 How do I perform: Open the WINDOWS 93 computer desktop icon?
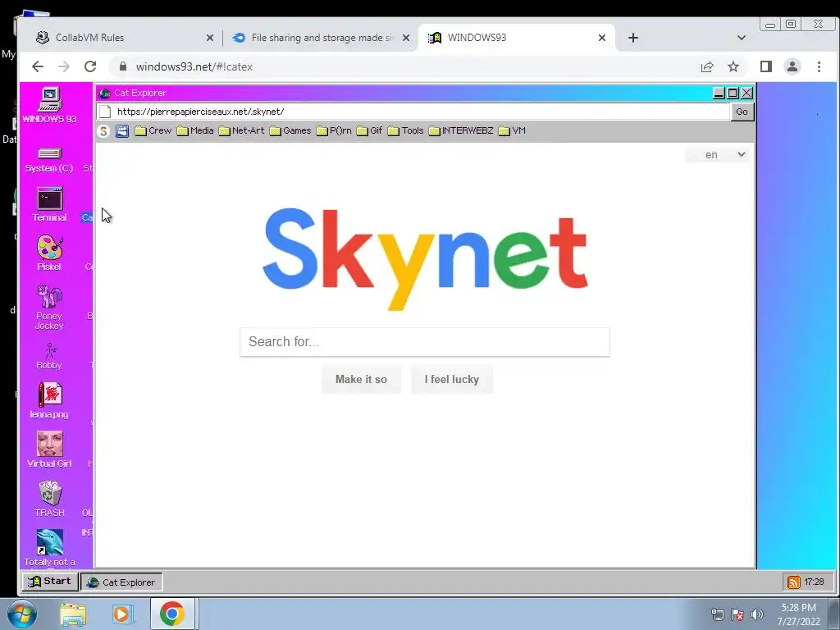49,104
